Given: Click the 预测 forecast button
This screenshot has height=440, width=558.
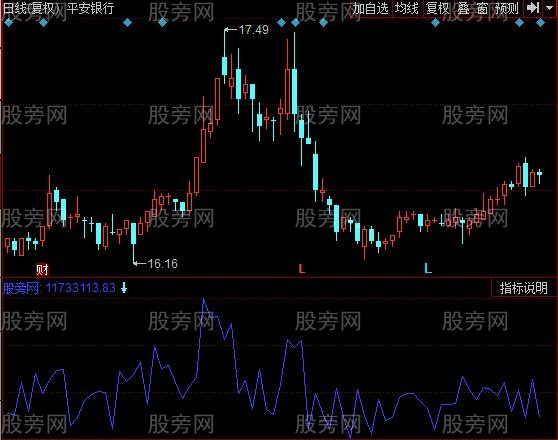Looking at the screenshot, I should 507,8.
